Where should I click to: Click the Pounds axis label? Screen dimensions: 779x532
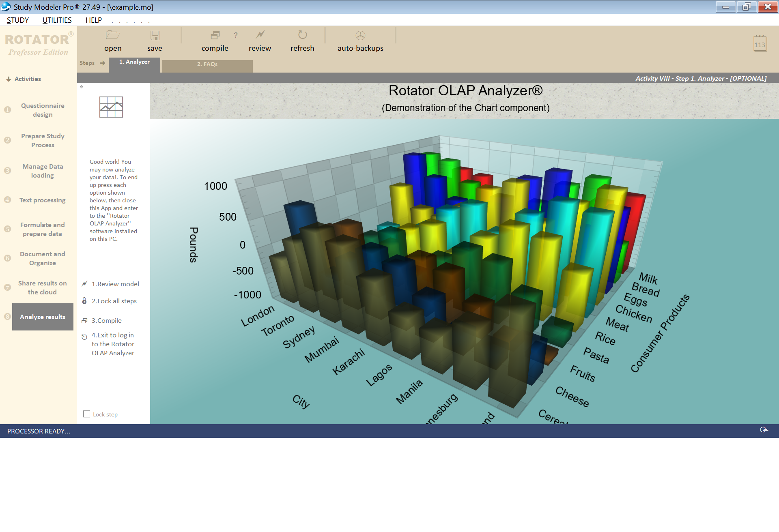click(194, 245)
